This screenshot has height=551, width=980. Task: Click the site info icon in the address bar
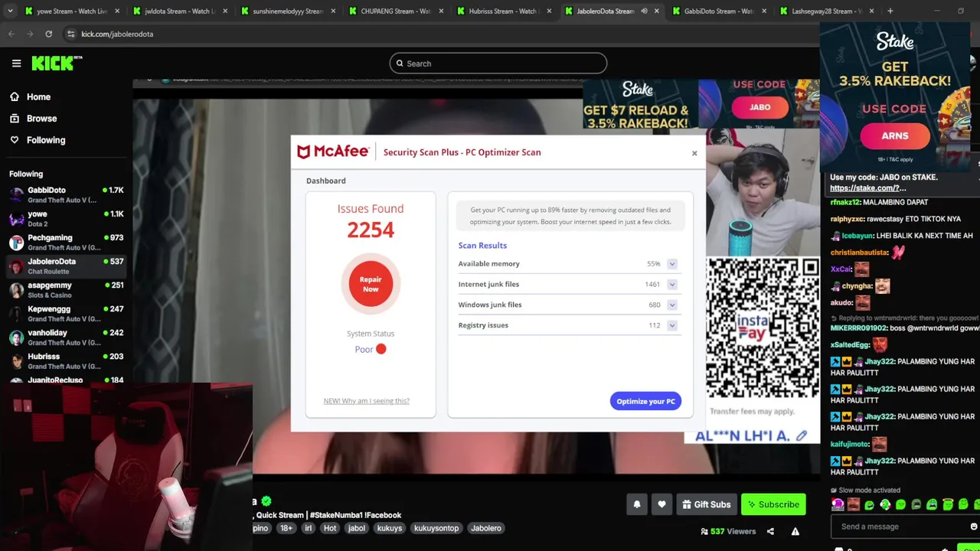(70, 34)
